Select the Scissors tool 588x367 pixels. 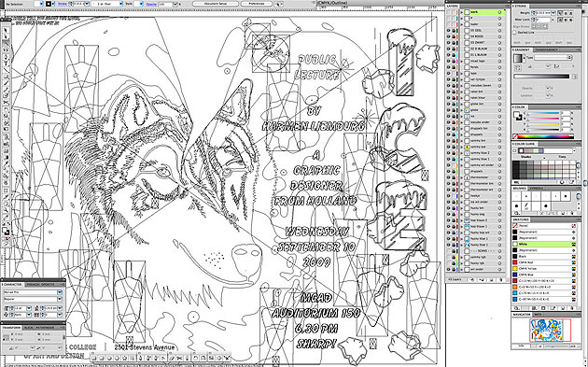coord(6,102)
